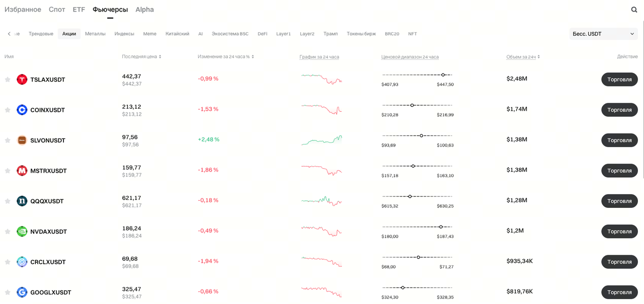Click the GOOGLXUSDT Google logo icon
The width and height of the screenshot is (644, 304).
[22, 292]
